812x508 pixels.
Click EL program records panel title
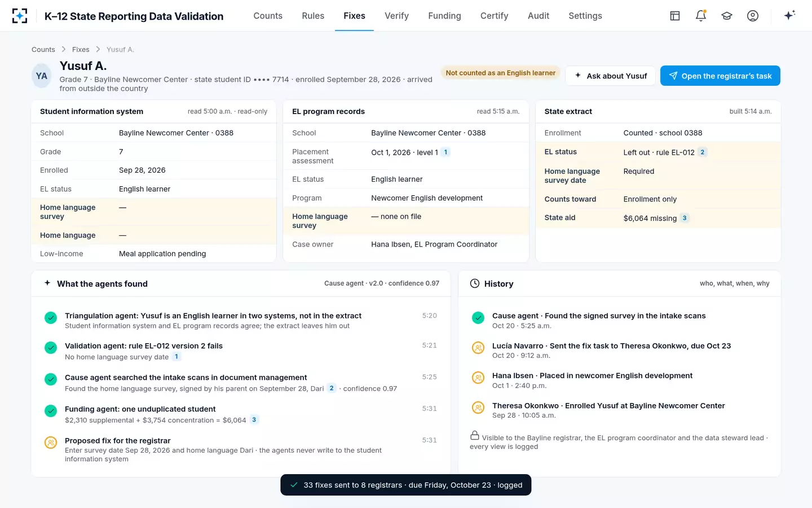328,112
